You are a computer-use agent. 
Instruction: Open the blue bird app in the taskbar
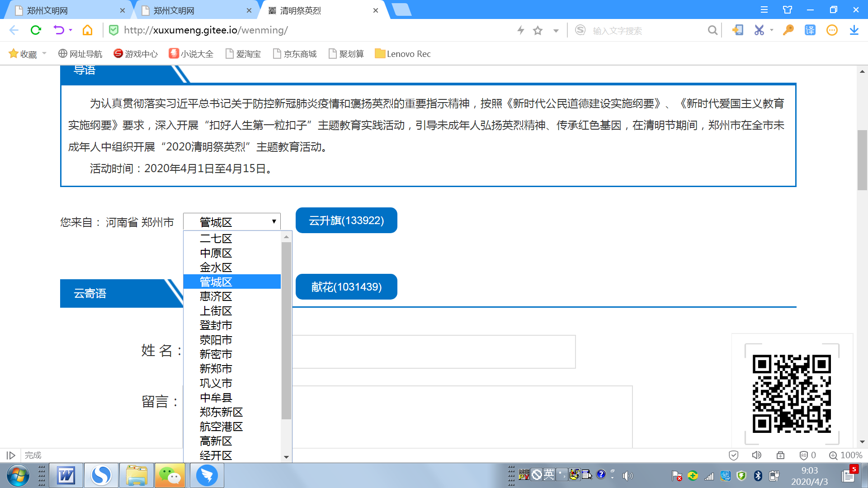pos(207,475)
